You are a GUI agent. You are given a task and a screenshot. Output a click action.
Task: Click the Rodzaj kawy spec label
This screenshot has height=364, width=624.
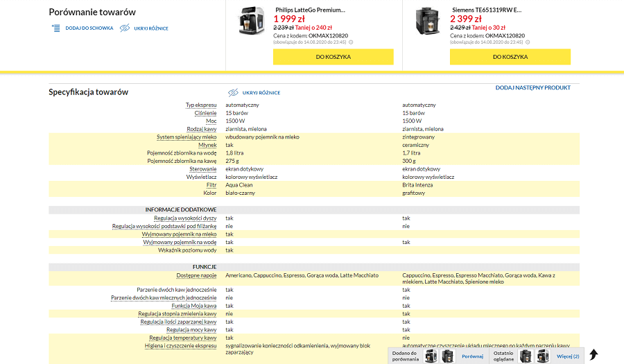pos(202,129)
